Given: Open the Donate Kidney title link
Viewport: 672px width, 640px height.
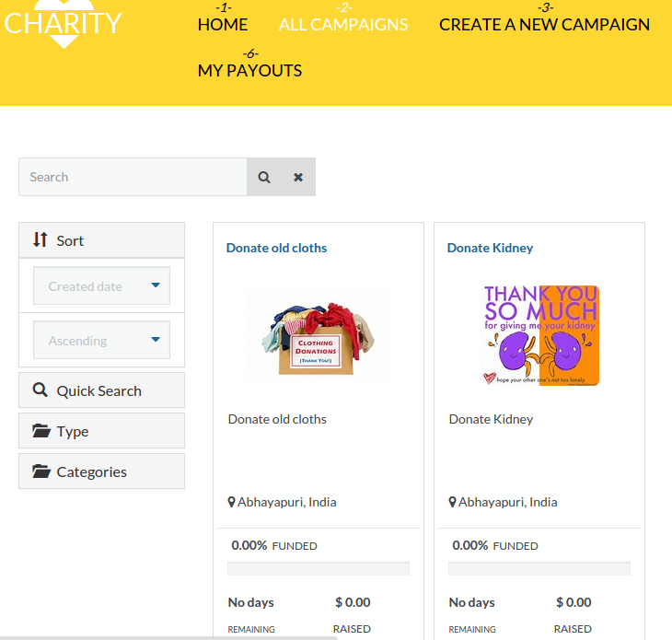Looking at the screenshot, I should 490,248.
